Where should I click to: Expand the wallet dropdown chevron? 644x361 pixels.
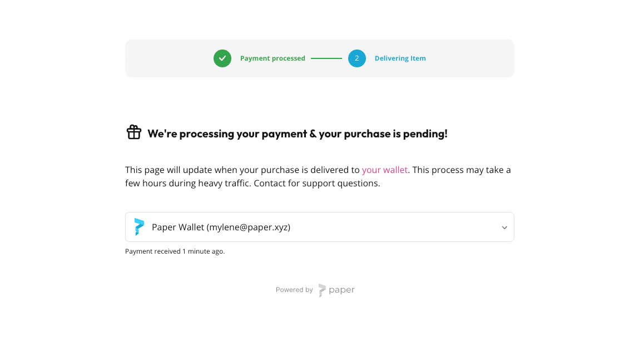504,228
